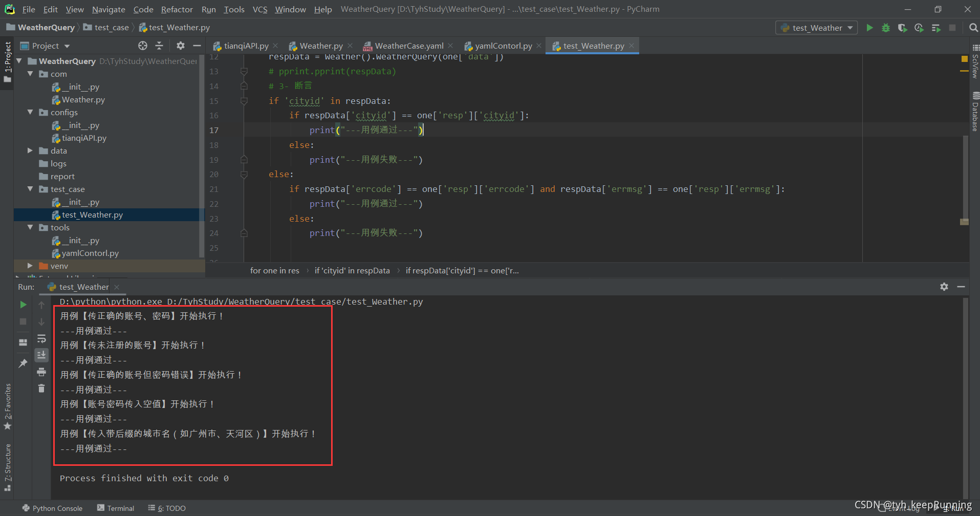980x516 pixels.
Task: Collapse the com folder
Action: (30, 74)
